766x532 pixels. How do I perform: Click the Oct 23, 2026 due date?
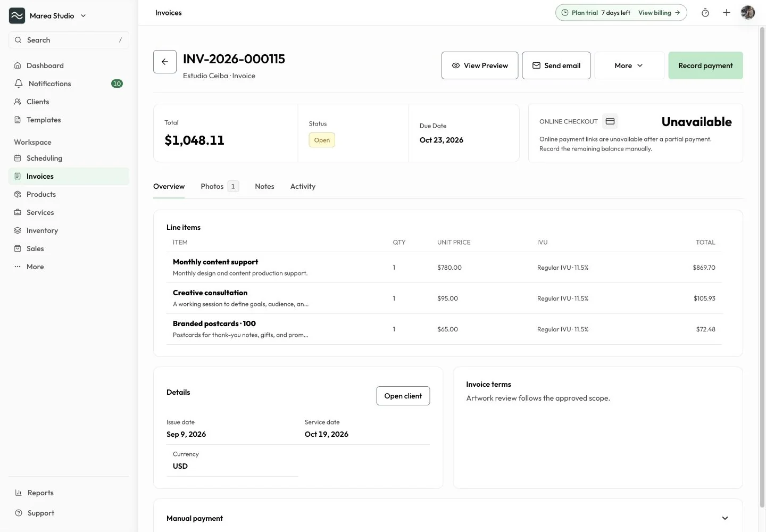pos(442,140)
